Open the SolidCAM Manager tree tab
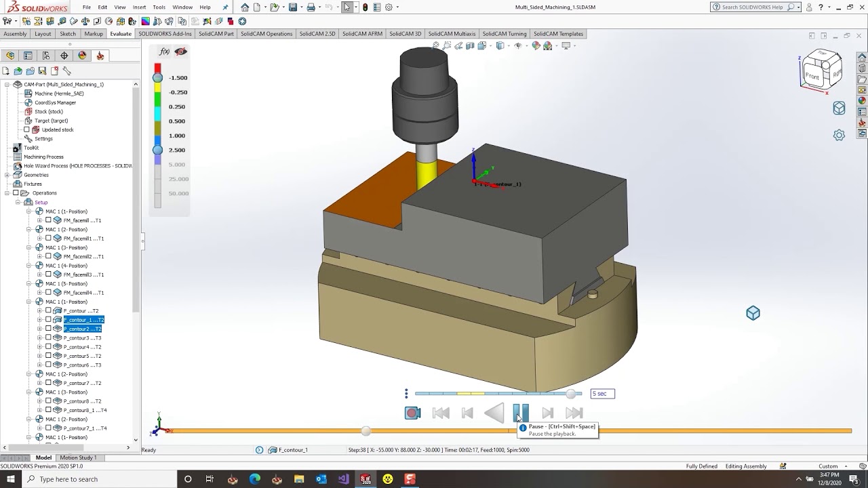The width and height of the screenshot is (868, 488). [100, 56]
